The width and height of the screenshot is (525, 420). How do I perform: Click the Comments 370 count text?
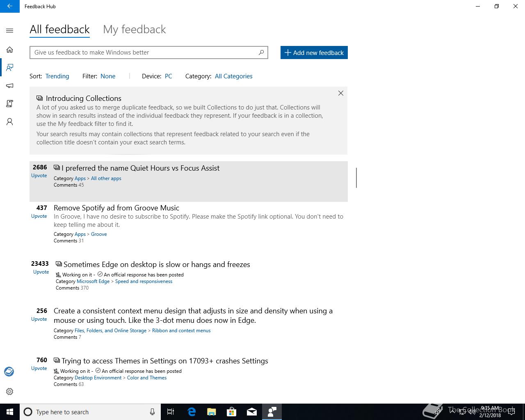pos(72,288)
